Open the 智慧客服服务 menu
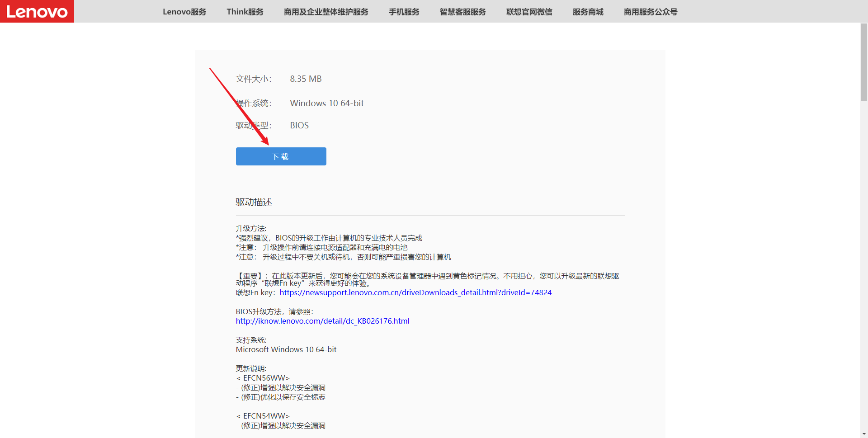 click(463, 12)
